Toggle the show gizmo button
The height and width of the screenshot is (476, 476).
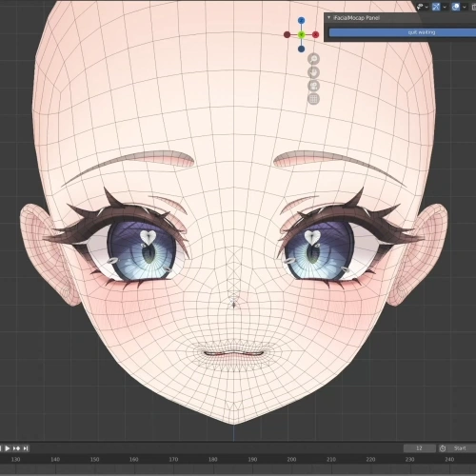(436, 7)
